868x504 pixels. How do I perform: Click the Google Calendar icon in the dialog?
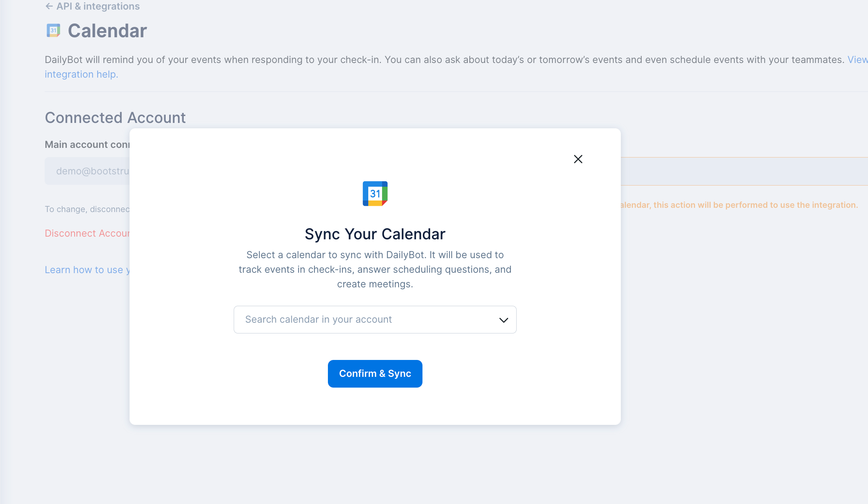pyautogui.click(x=375, y=194)
